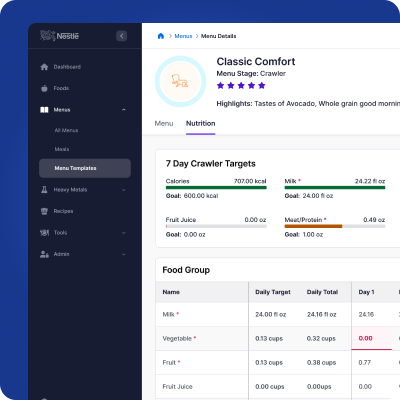
Task: Click the crawler baby avatar image
Action: click(180, 81)
